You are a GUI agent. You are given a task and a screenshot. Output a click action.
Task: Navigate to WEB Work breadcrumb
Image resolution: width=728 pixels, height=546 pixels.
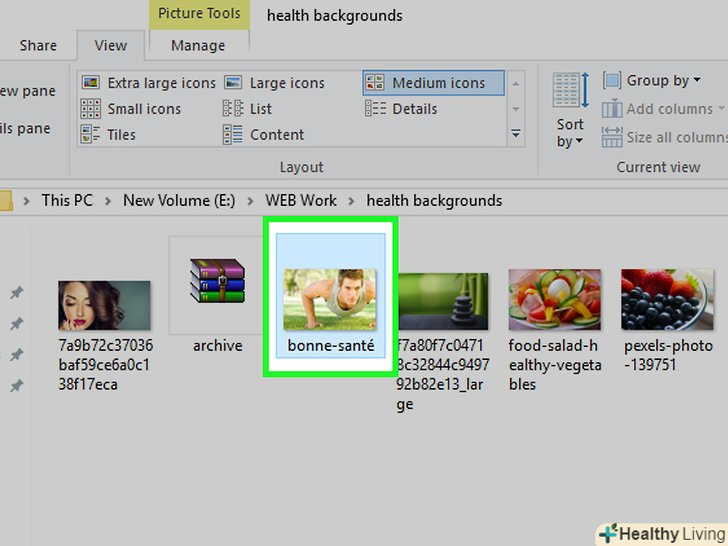(301, 201)
